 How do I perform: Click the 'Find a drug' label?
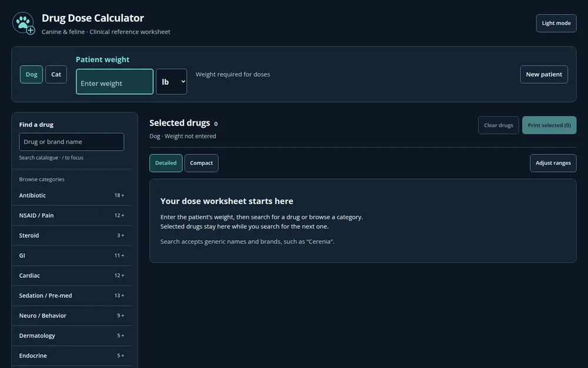tap(36, 125)
